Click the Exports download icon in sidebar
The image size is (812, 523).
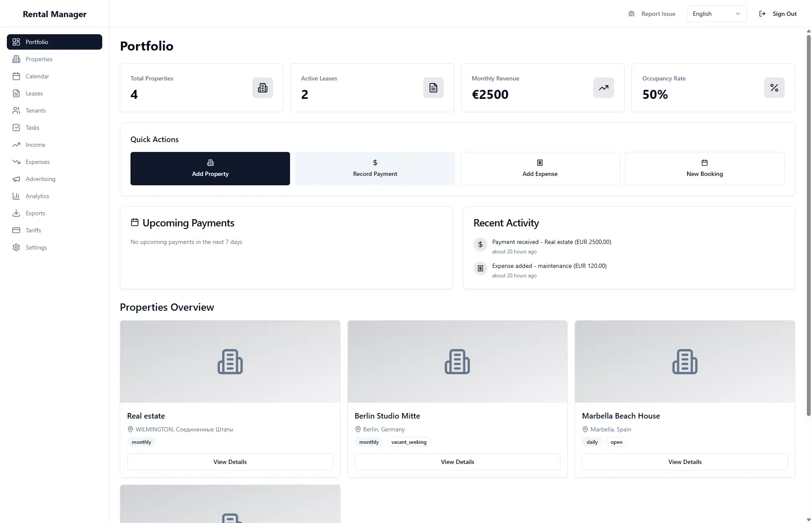tap(16, 213)
